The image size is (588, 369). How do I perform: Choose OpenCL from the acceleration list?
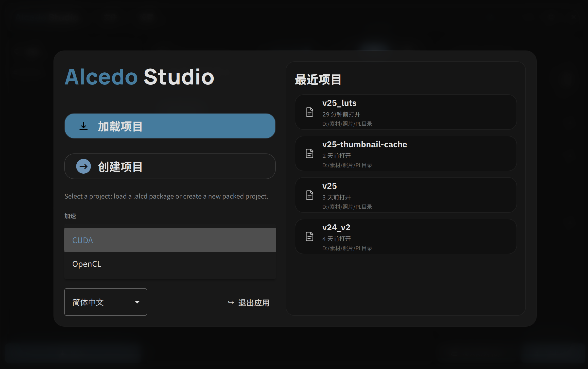click(x=170, y=264)
